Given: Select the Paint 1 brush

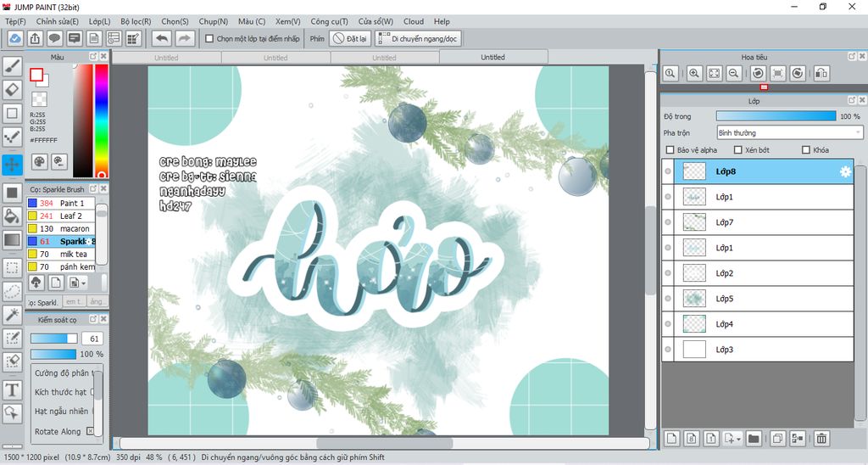Looking at the screenshot, I should click(61, 203).
